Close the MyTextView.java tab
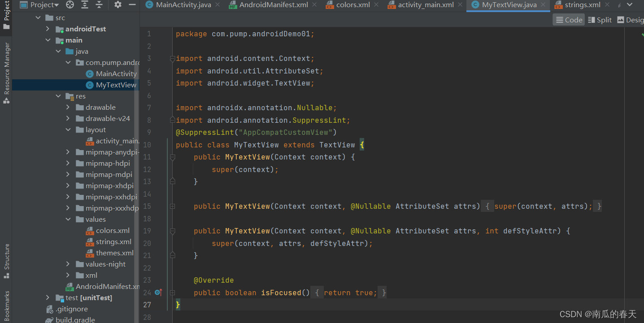 (544, 5)
